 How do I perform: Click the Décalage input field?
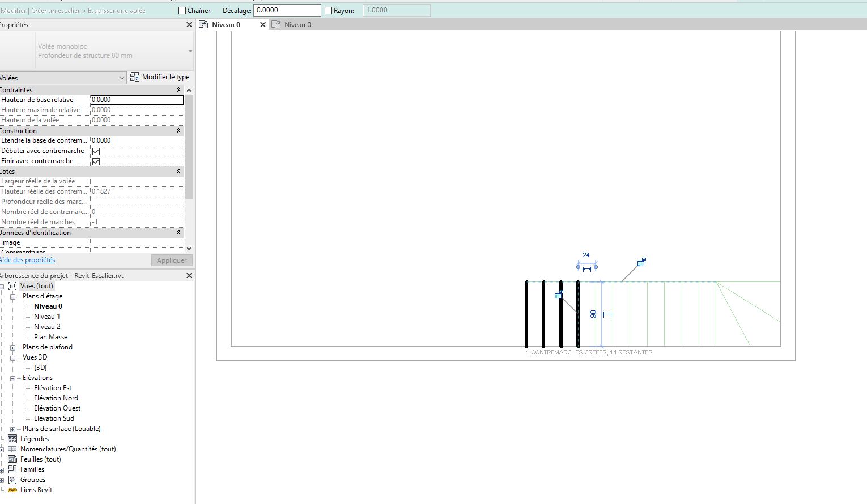click(287, 10)
